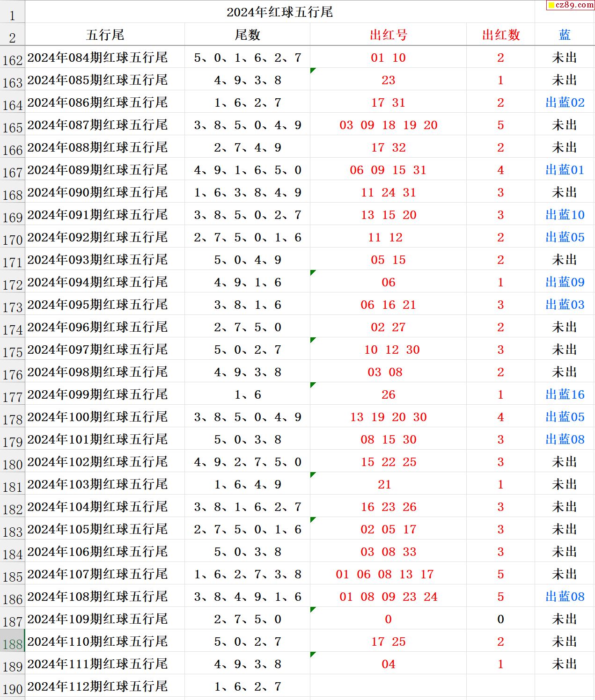Select red numbers cell 03 09 18 19 20
595x700 pixels.
(388, 124)
